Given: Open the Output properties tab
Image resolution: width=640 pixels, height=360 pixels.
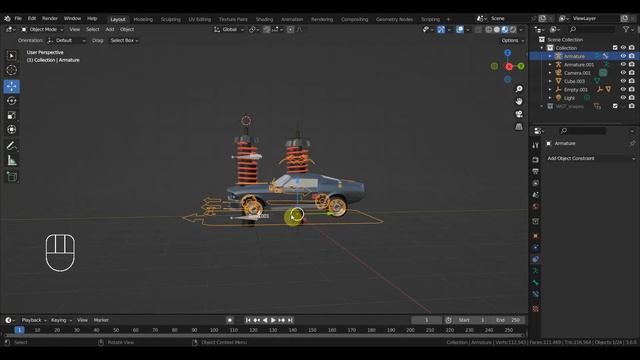Looking at the screenshot, I should 536,171.
